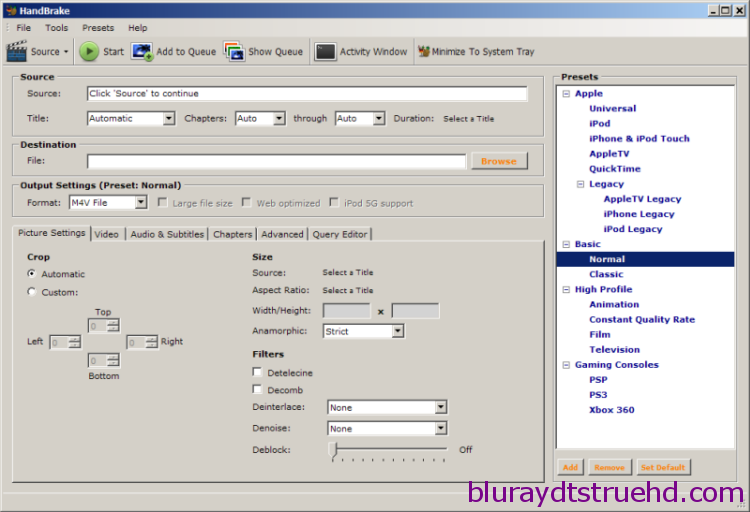This screenshot has height=512, width=750.
Task: Select the PS3 preset
Action: [598, 395]
